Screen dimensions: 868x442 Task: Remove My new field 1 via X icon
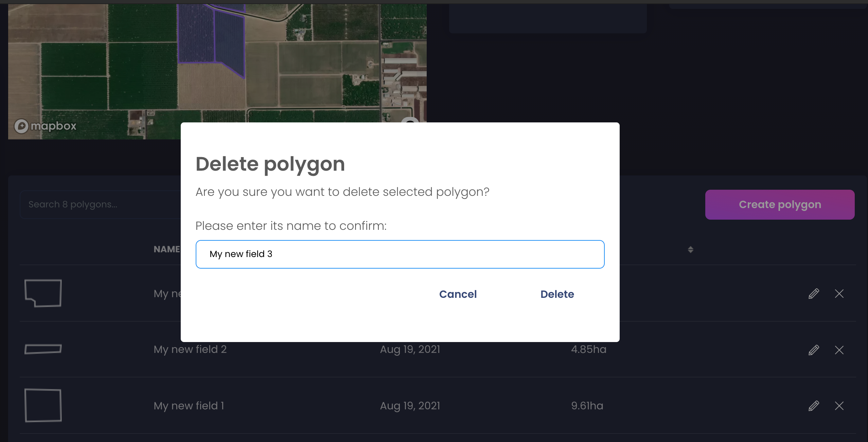[839, 406]
